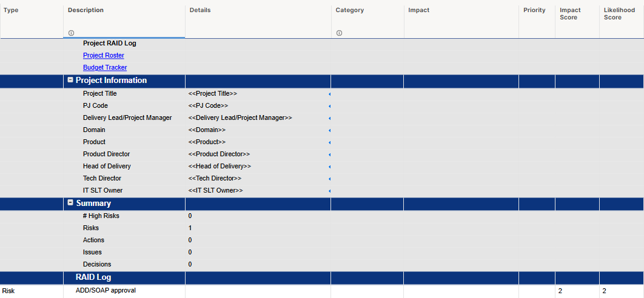Image resolution: width=644 pixels, height=298 pixels.
Task: Click the info icon under Description header
Action: (71, 33)
